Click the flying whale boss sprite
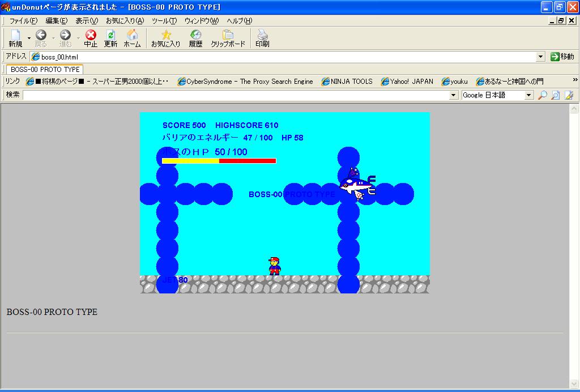The height and width of the screenshot is (392, 580). pos(357,184)
